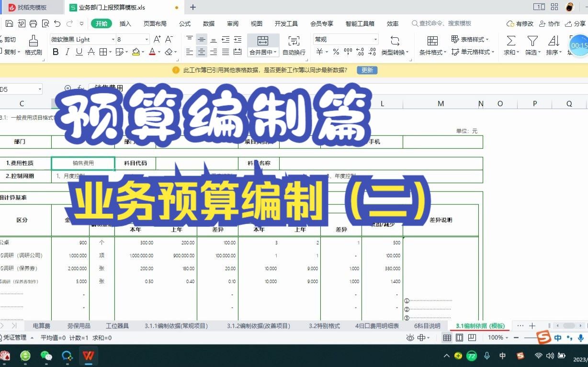Image resolution: width=588 pixels, height=367 pixels.
Task: Open the 插入 ribbon tab
Action: click(125, 23)
